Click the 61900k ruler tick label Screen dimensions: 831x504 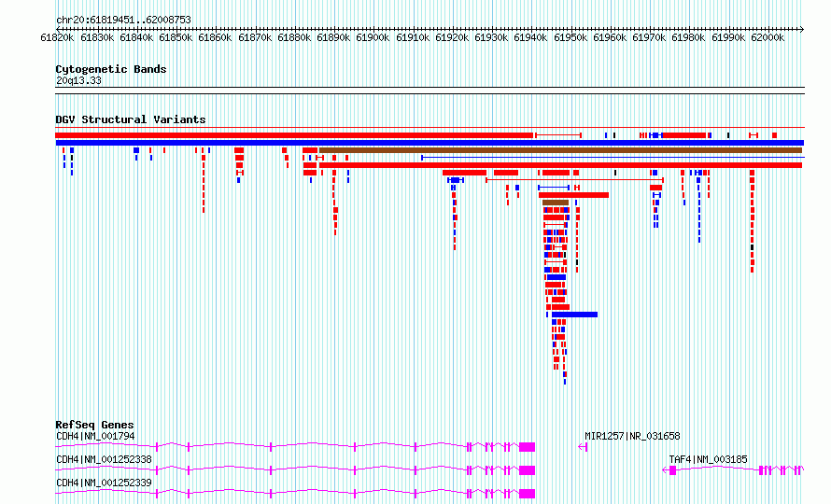tap(373, 37)
